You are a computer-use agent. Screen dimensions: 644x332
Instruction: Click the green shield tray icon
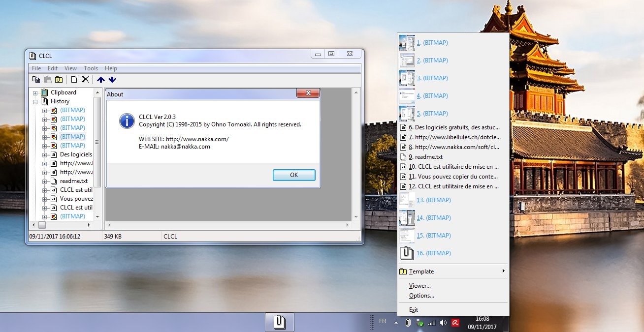pyautogui.click(x=420, y=323)
